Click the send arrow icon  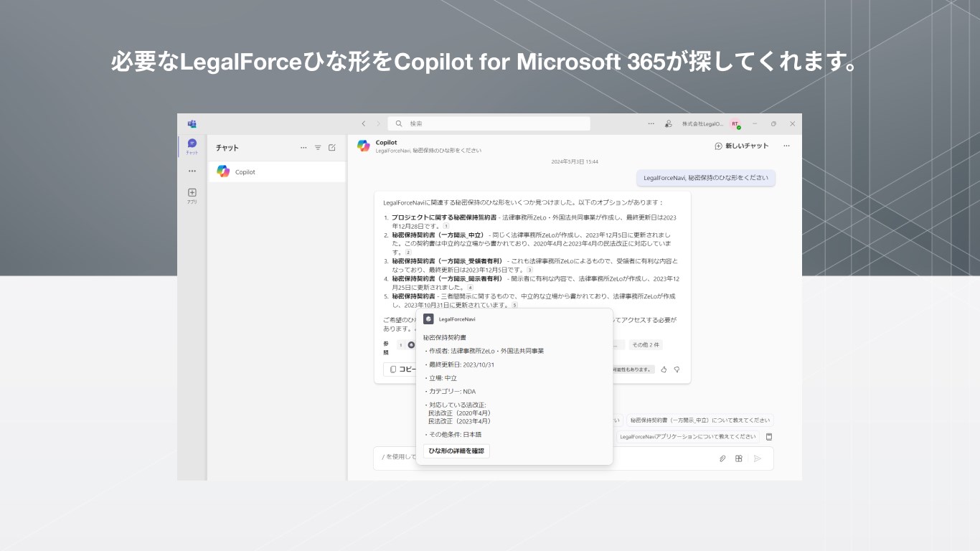[758, 458]
